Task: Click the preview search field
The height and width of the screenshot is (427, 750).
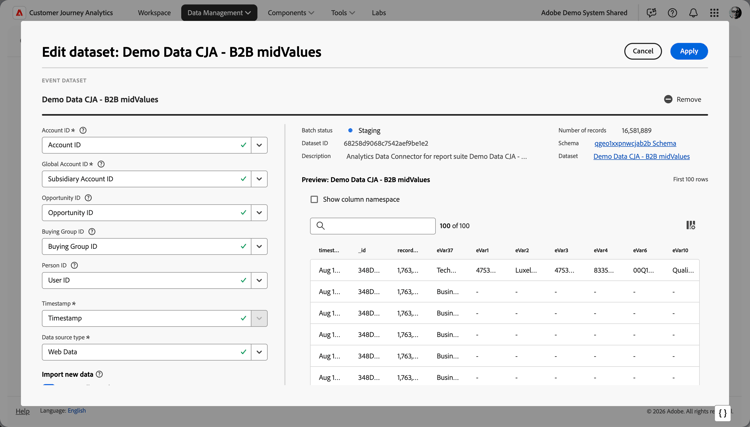Action: click(373, 226)
